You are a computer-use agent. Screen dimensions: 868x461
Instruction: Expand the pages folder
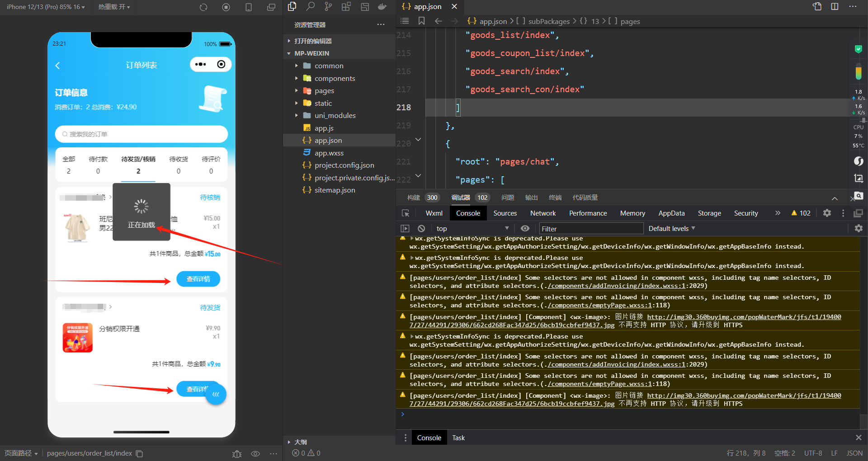click(297, 91)
